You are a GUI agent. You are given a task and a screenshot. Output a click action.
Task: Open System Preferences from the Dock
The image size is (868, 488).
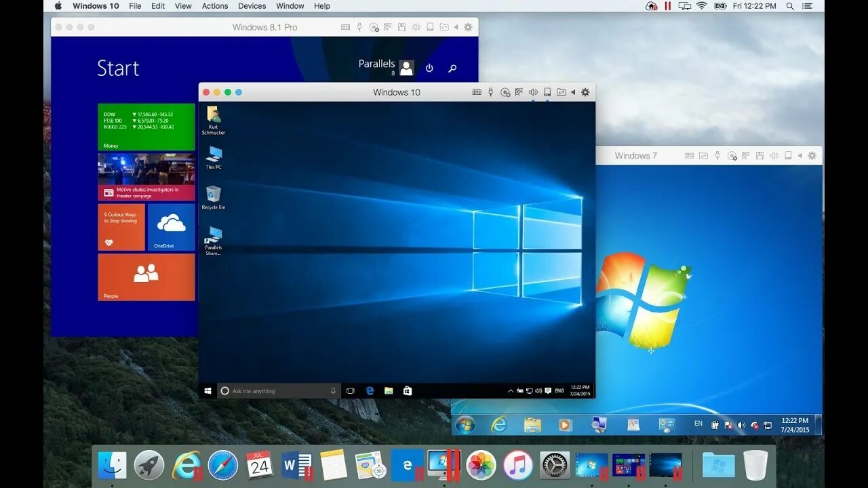pos(555,465)
